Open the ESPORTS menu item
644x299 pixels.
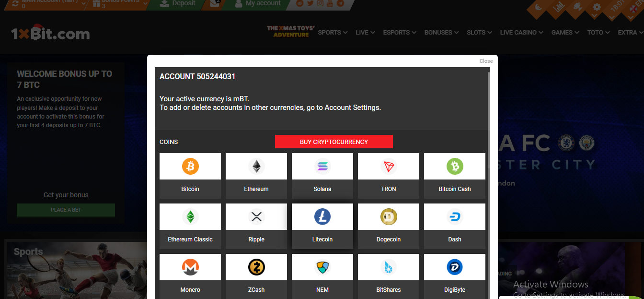coord(399,32)
